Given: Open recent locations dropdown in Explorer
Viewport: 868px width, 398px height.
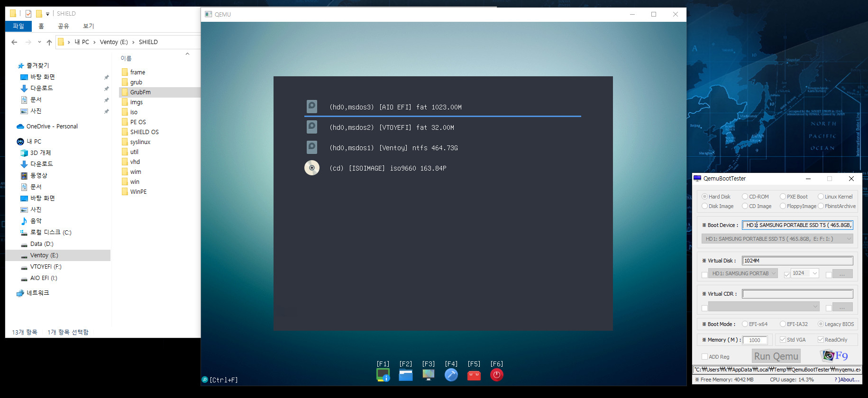Looking at the screenshot, I should tap(39, 42).
